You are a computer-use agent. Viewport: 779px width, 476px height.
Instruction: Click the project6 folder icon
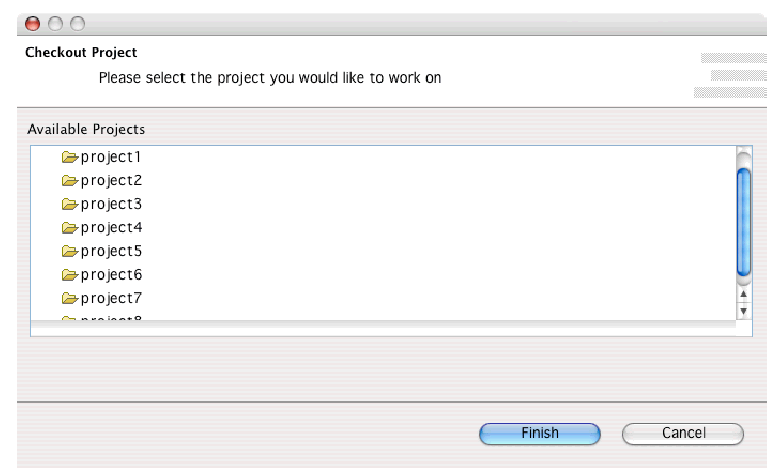pos(70,274)
